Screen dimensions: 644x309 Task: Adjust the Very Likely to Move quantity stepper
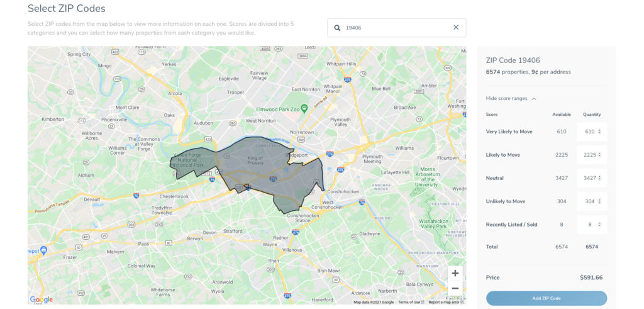coord(599,132)
